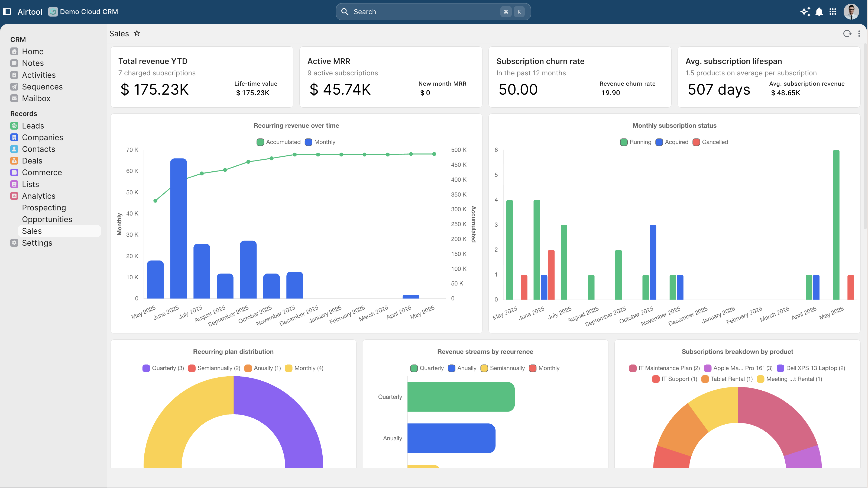Go to the Home page label
Viewport: 868px width, 488px height.
(x=33, y=52)
